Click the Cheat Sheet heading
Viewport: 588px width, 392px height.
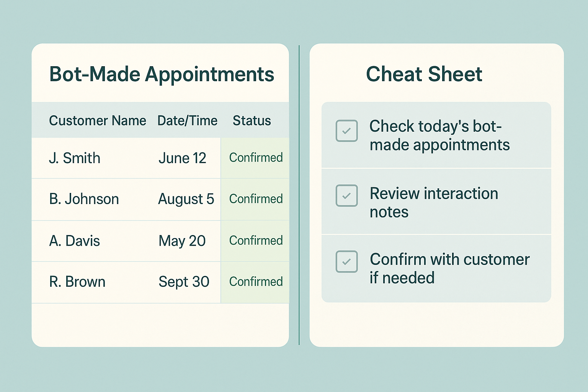pos(424,74)
